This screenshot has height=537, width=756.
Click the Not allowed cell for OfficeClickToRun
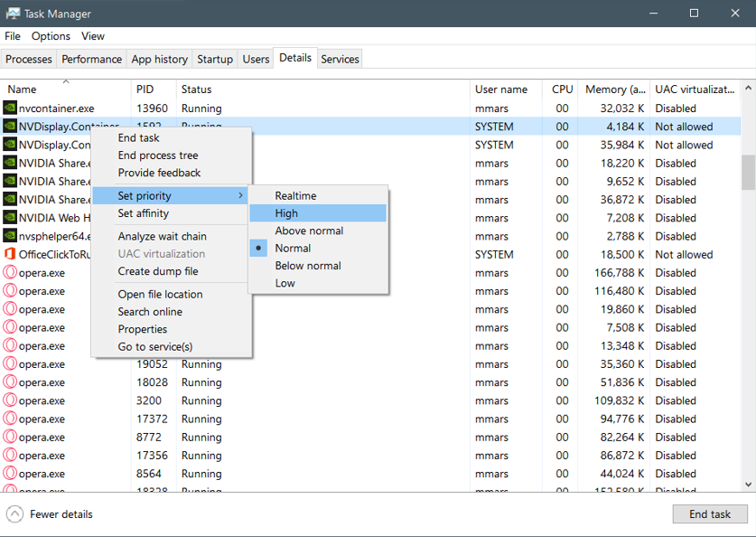684,254
